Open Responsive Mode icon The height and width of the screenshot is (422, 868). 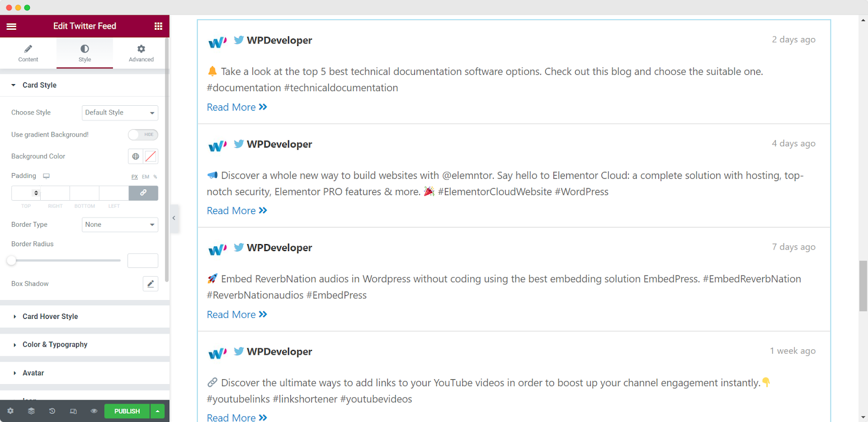73,411
